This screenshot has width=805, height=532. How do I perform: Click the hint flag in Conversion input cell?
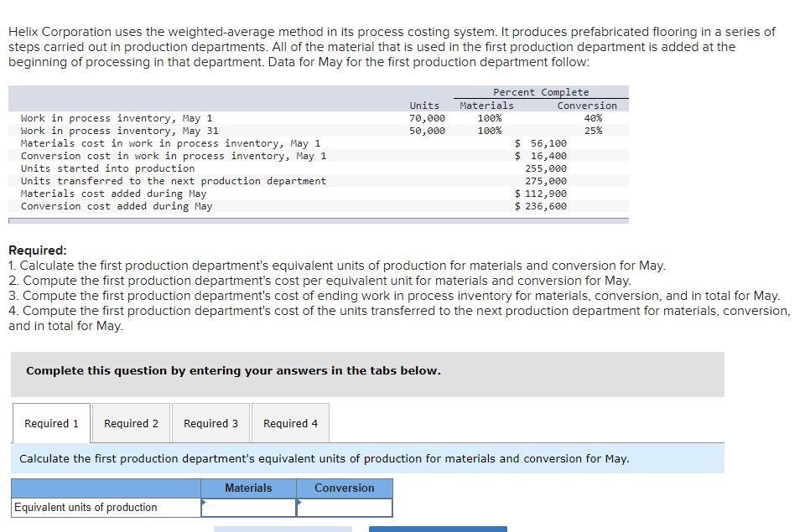(x=298, y=503)
